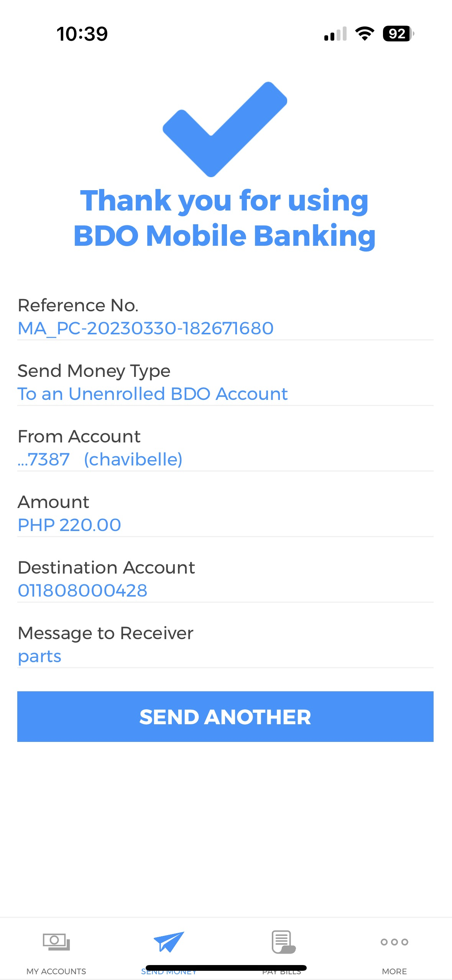Switch to the MORE tab label
This screenshot has width=452, height=980.
click(394, 971)
